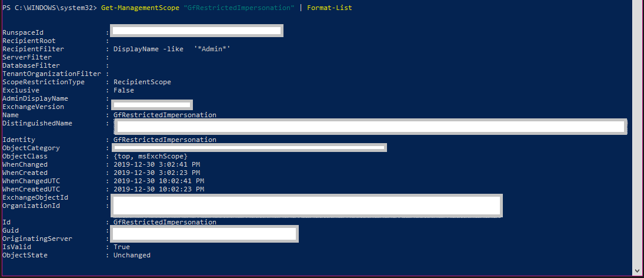
Task: Click the ObjectState label
Action: click(25, 254)
